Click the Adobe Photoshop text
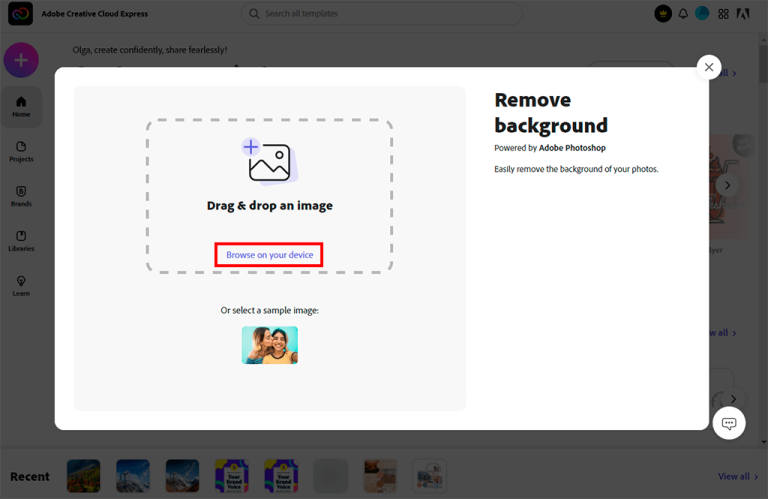768x499 pixels. [x=572, y=148]
